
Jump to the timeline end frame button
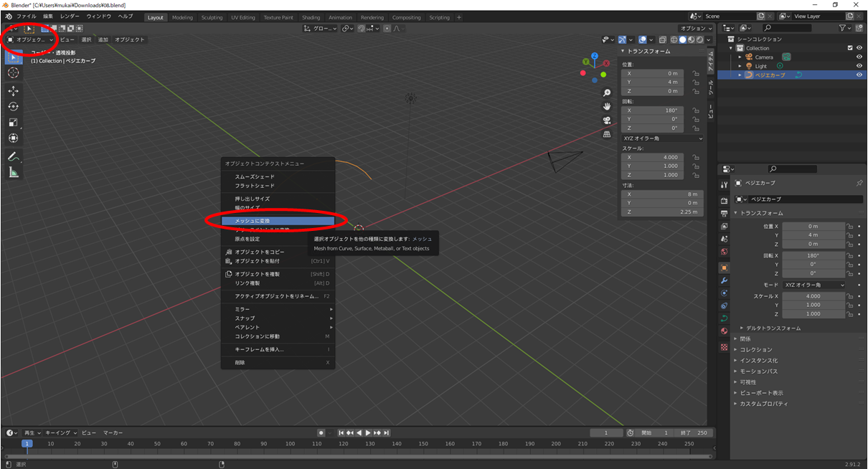tap(387, 432)
